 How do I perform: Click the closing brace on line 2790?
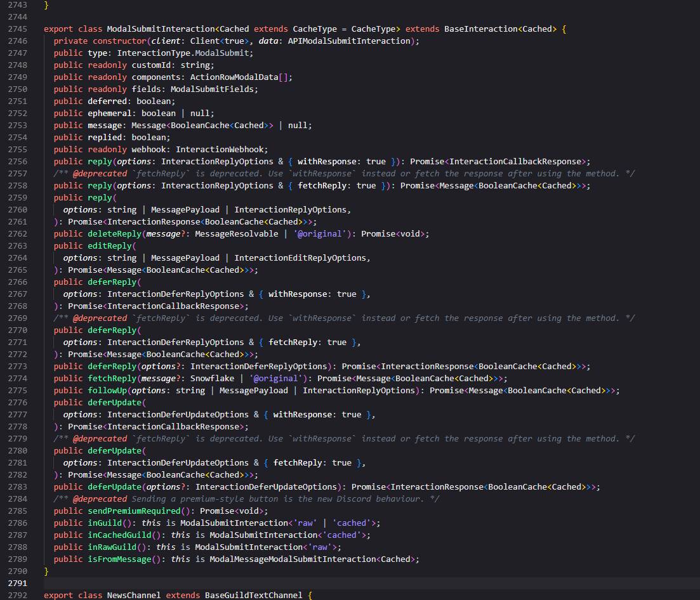pos(46,571)
